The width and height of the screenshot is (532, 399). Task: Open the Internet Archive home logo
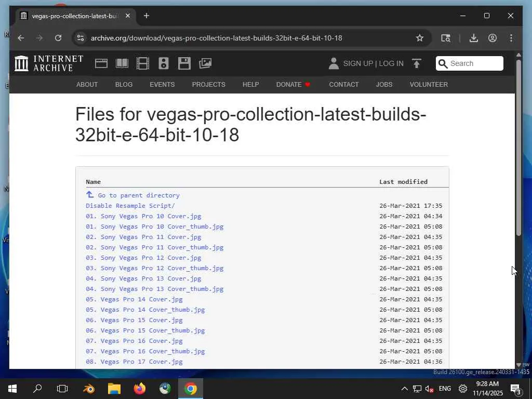pyautogui.click(x=49, y=63)
